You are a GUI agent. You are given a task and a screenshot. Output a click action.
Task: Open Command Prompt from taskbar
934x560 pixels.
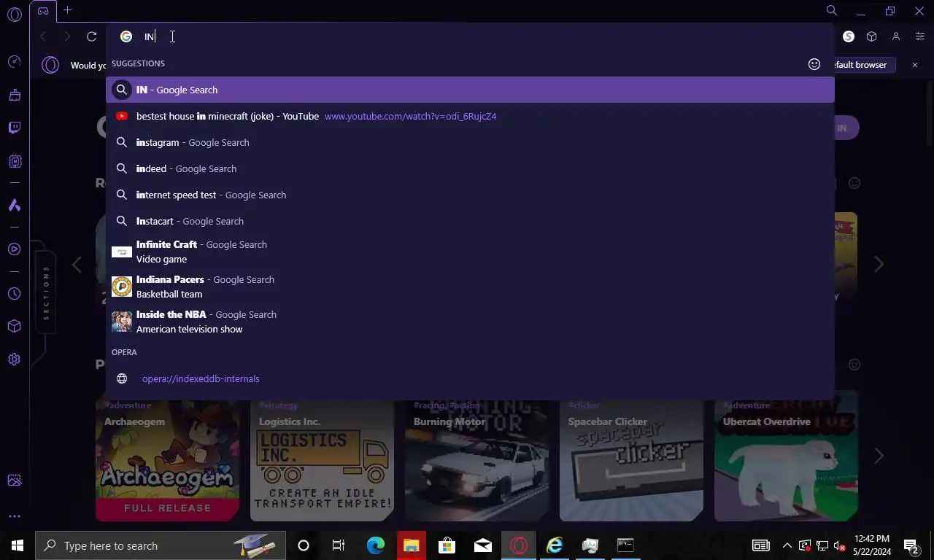click(x=626, y=545)
